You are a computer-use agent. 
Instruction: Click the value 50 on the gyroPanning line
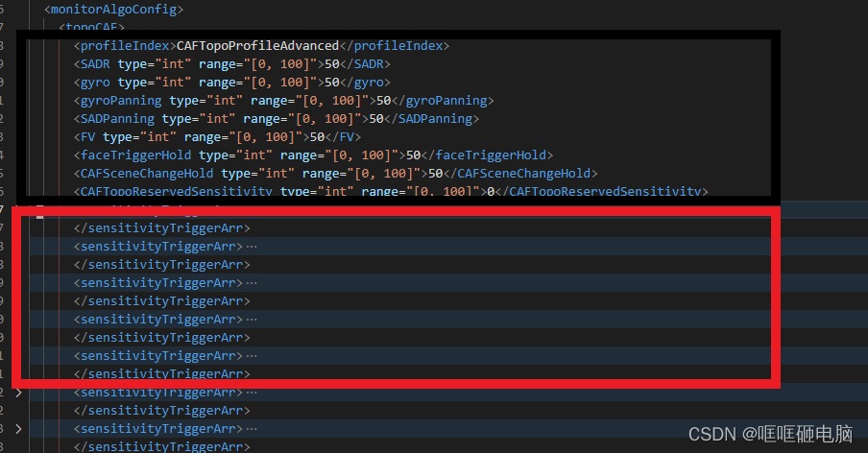(x=384, y=100)
